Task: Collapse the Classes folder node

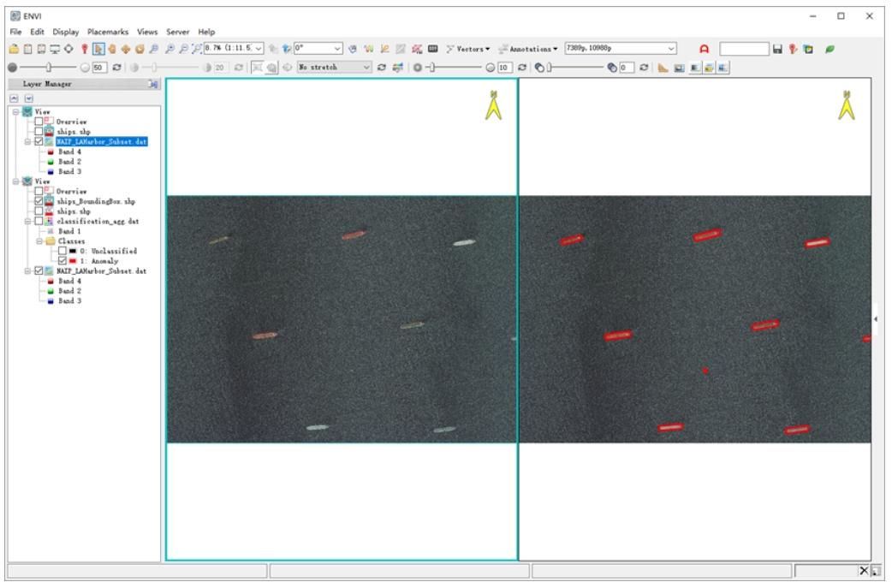Action: (x=39, y=241)
